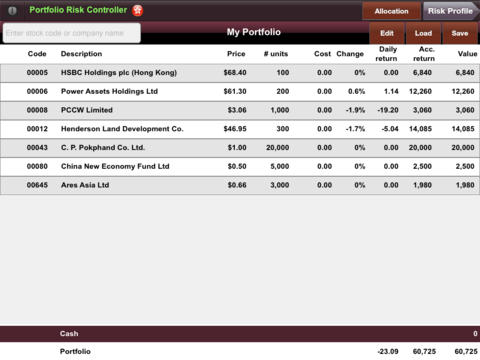Click the My Portfolio title
Screen dimensions: 480x360
pyautogui.click(x=254, y=32)
